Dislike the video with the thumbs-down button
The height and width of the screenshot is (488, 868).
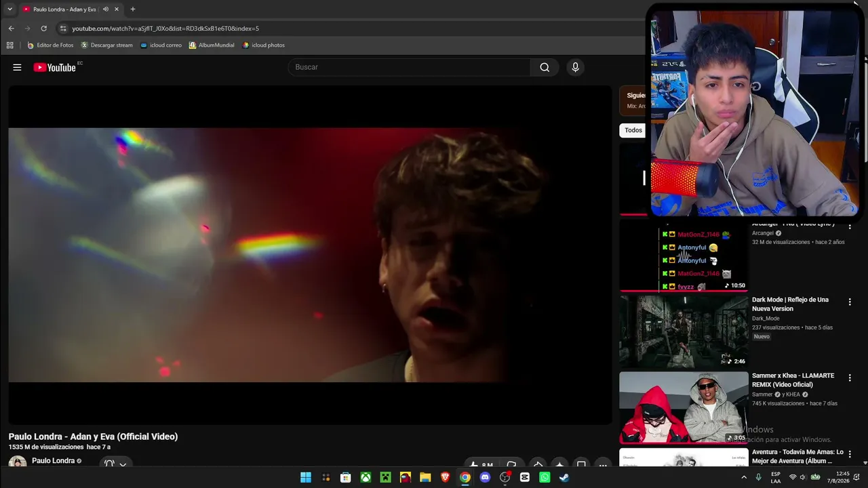click(511, 464)
